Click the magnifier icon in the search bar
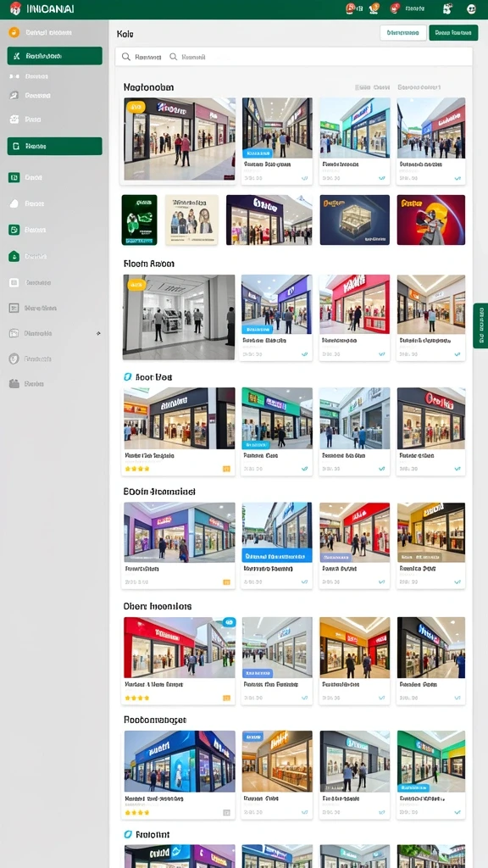Viewport: 488px width, 868px height. coord(126,57)
